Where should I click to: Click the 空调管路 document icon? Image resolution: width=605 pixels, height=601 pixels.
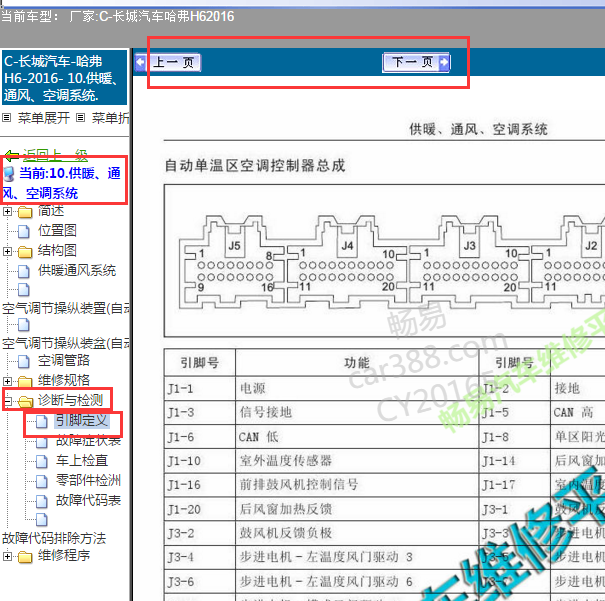coord(24,361)
